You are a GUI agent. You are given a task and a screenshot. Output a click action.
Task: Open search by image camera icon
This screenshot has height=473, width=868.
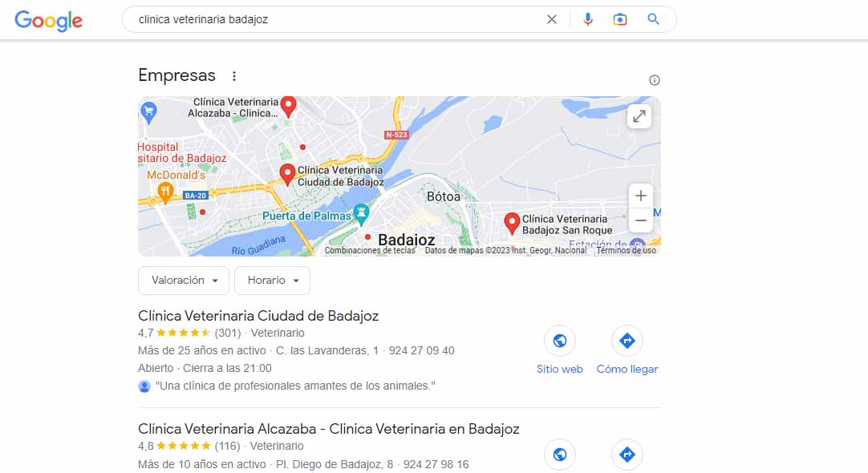(x=620, y=19)
